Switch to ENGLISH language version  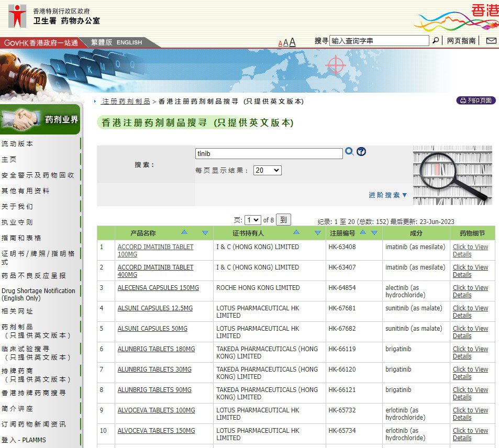click(x=129, y=42)
